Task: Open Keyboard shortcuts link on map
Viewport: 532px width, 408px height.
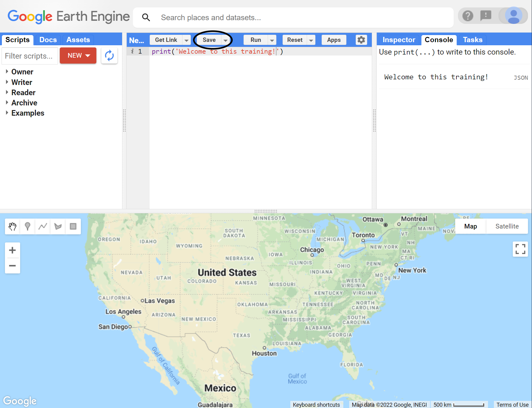Action: coord(316,405)
